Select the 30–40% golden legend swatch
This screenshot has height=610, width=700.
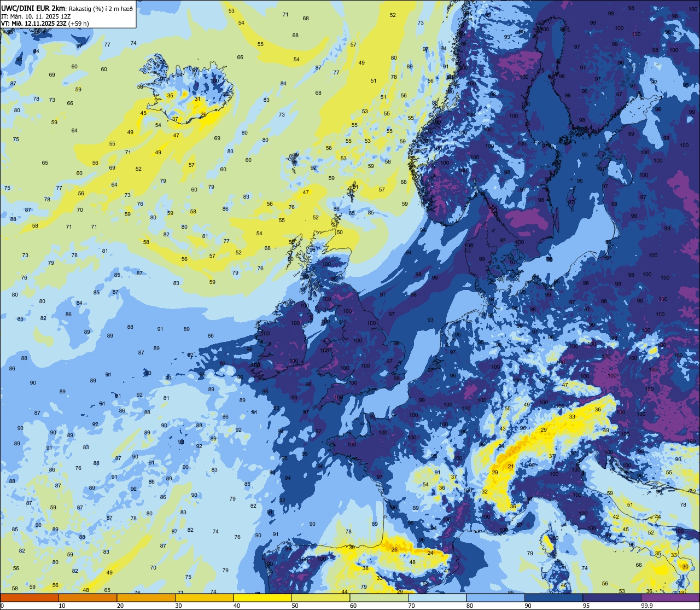204,597
